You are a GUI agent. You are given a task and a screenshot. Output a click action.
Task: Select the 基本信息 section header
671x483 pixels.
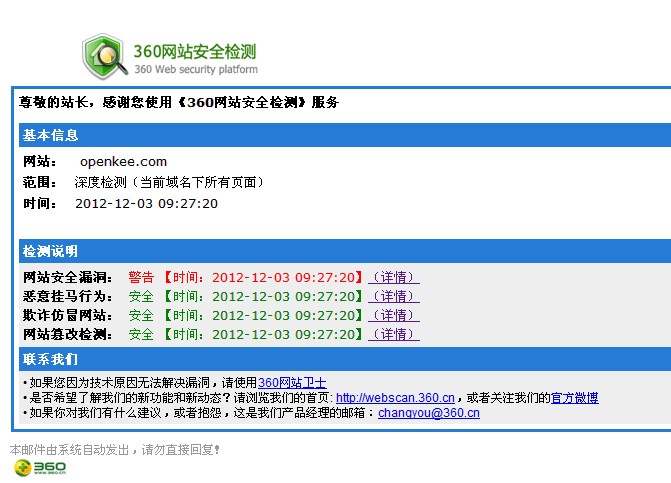(51, 135)
